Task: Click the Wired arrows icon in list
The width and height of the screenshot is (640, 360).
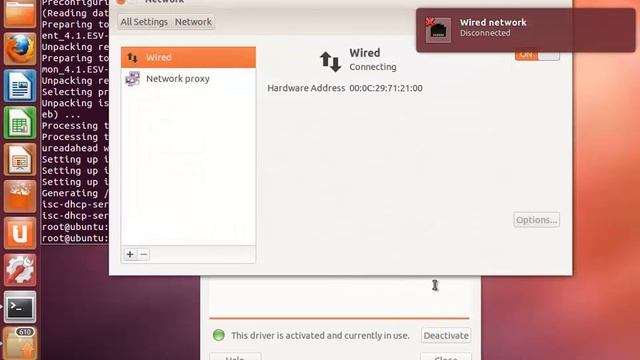Action: (x=132, y=58)
